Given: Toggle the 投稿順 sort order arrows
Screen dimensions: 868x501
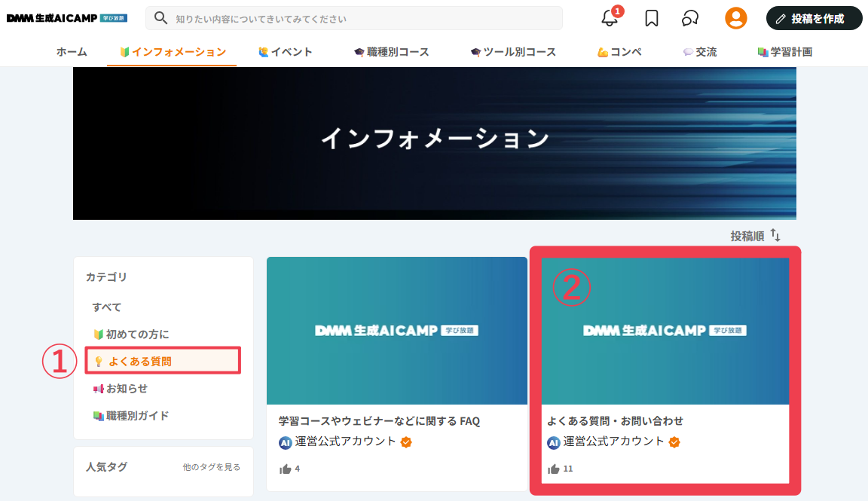Looking at the screenshot, I should (x=775, y=236).
